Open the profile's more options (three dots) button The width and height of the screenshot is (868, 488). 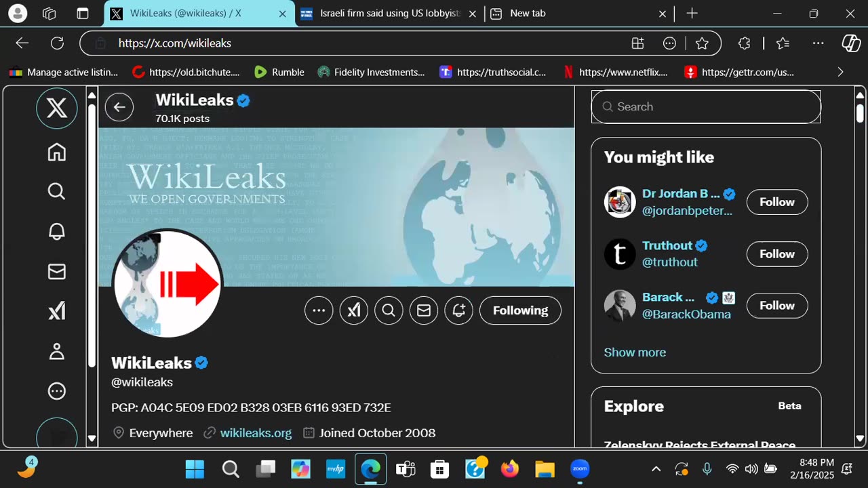(x=319, y=310)
